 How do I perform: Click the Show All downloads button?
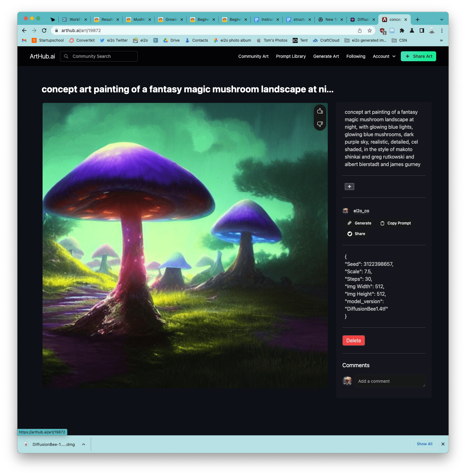coord(424,444)
